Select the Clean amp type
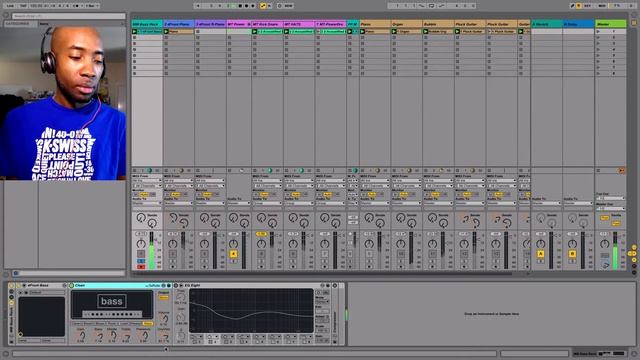Screen dimensions: 640x360 [x=77, y=324]
